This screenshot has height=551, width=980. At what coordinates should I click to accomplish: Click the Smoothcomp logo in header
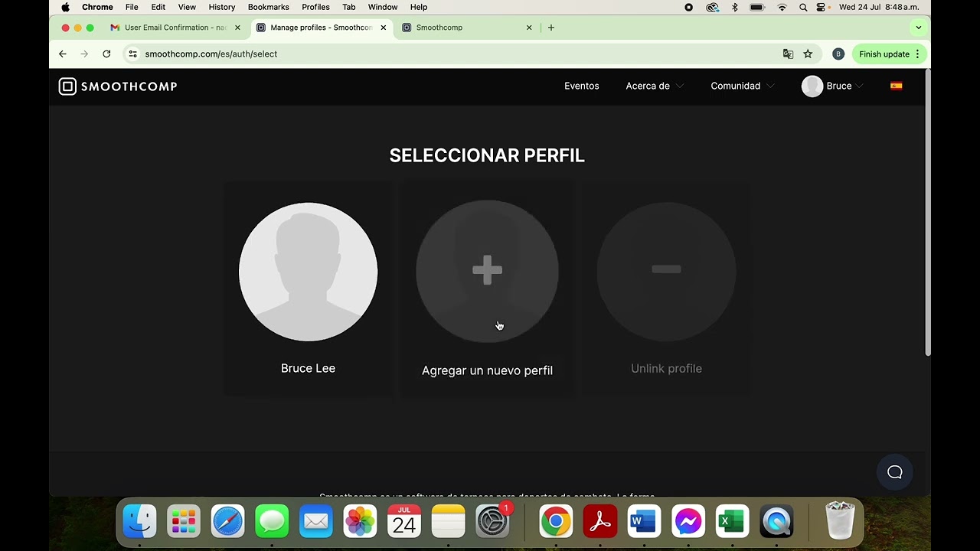[118, 86]
